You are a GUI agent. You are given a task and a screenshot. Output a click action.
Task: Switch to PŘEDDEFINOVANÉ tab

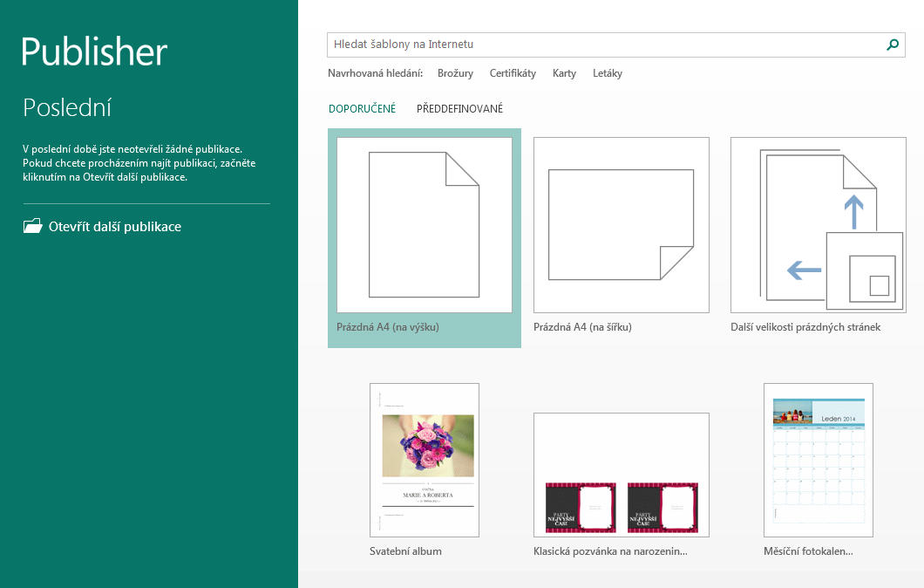459,108
